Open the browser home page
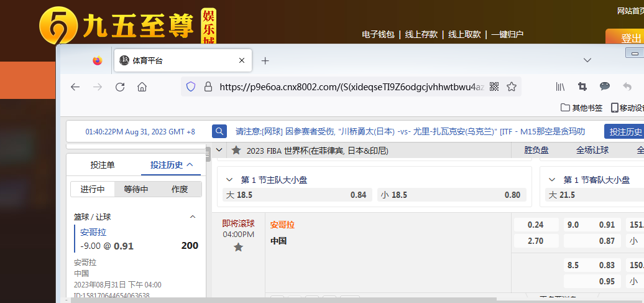This screenshot has height=303, width=644. [x=142, y=86]
